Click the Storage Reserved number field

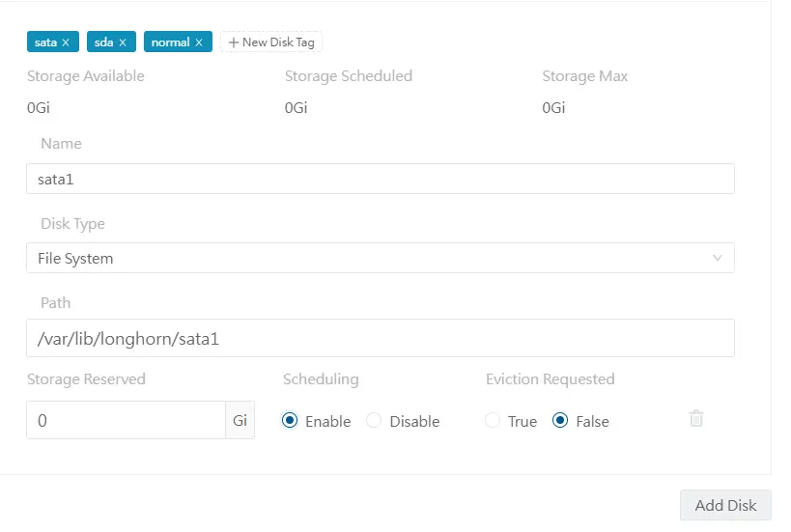click(x=126, y=421)
